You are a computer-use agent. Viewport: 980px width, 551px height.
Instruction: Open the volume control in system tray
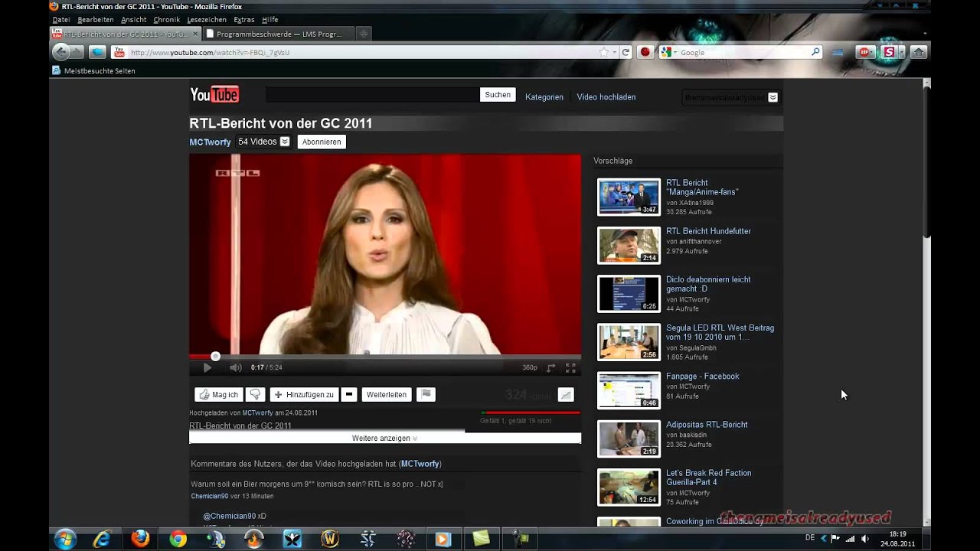click(864, 538)
